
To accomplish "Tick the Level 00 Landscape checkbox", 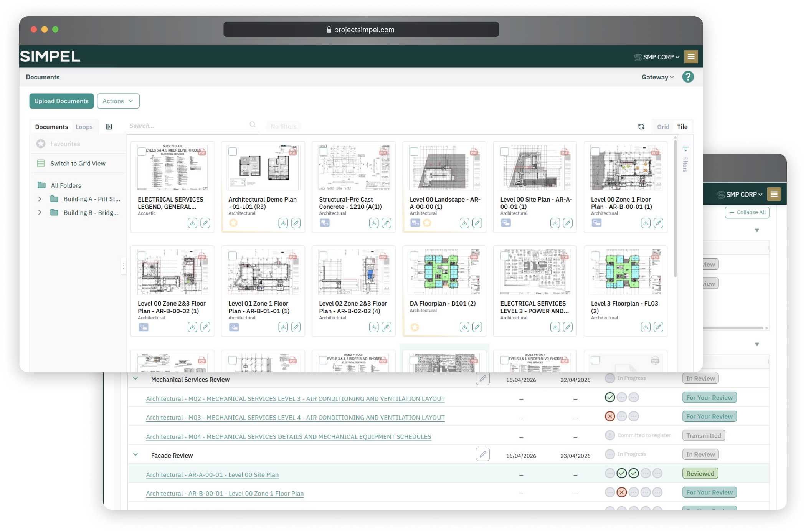I will pyautogui.click(x=414, y=152).
